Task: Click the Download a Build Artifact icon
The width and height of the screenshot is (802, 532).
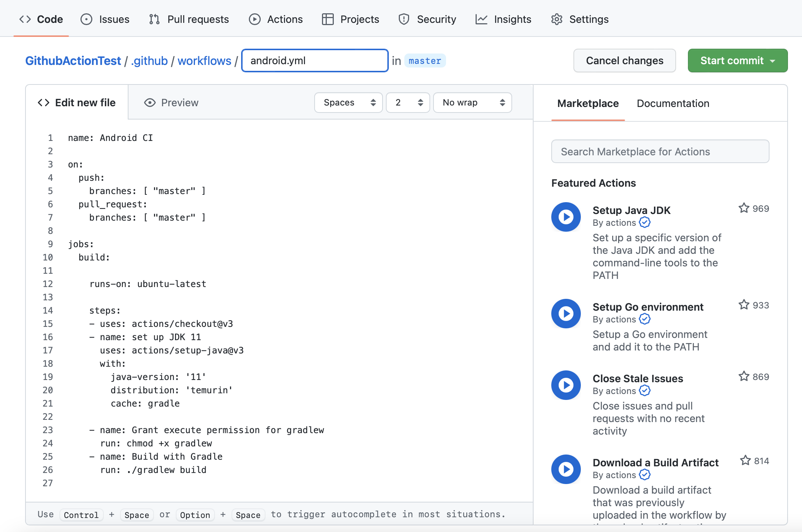Action: point(566,469)
